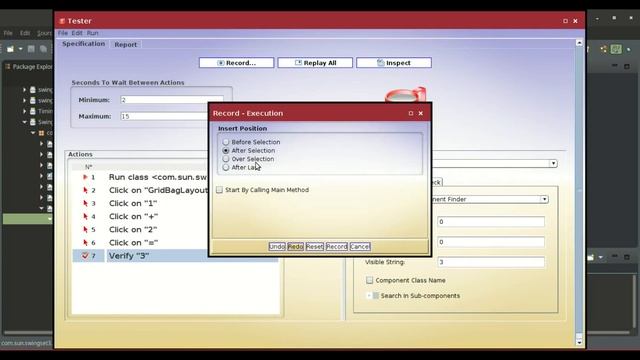
Task: Click the Record... button in Tester
Action: [236, 63]
